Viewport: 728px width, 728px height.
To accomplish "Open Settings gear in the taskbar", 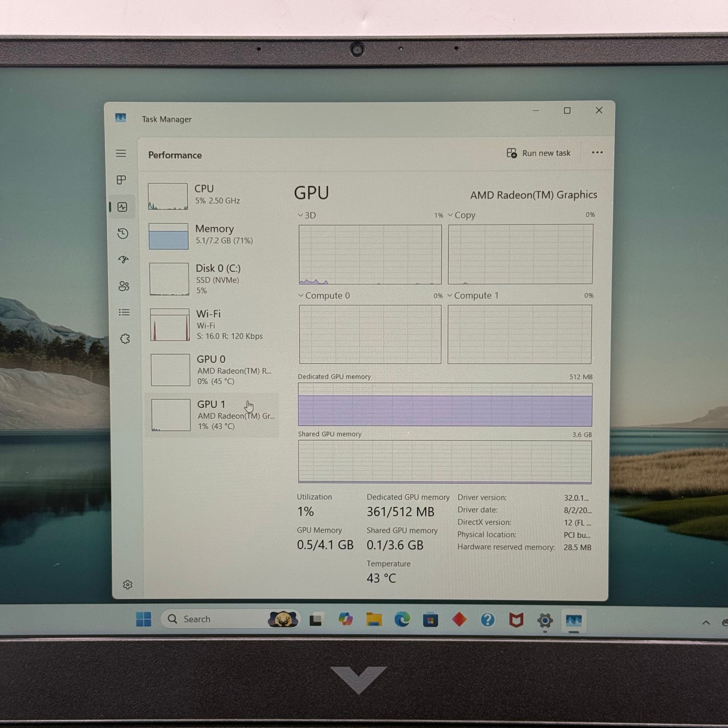I will [x=545, y=620].
